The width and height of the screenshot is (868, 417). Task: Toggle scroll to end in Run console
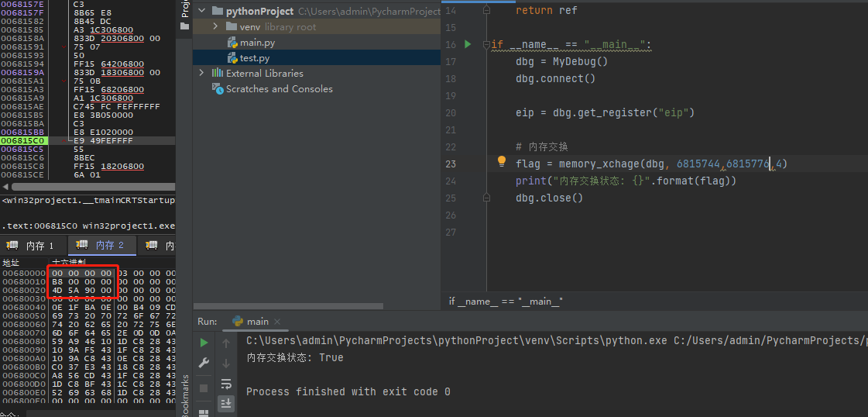coord(226,403)
